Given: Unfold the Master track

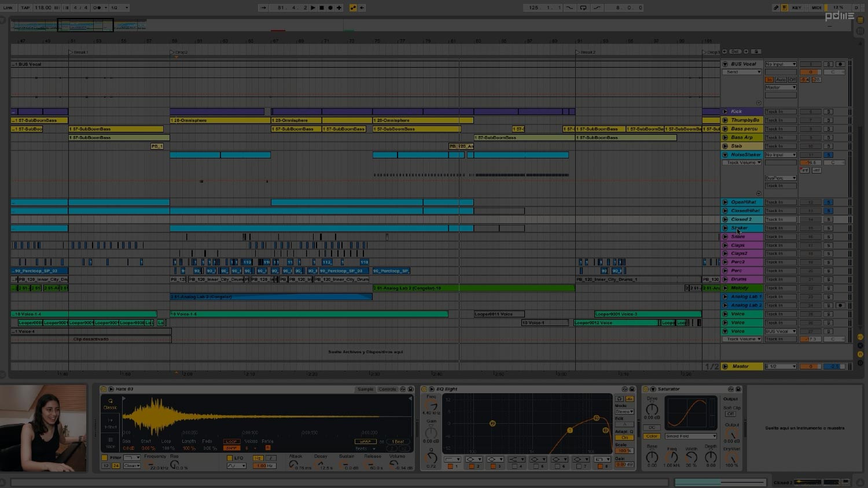Looking at the screenshot, I should point(725,367).
